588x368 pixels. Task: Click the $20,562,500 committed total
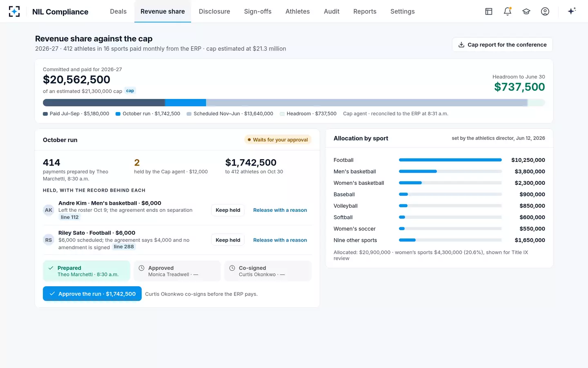[76, 79]
